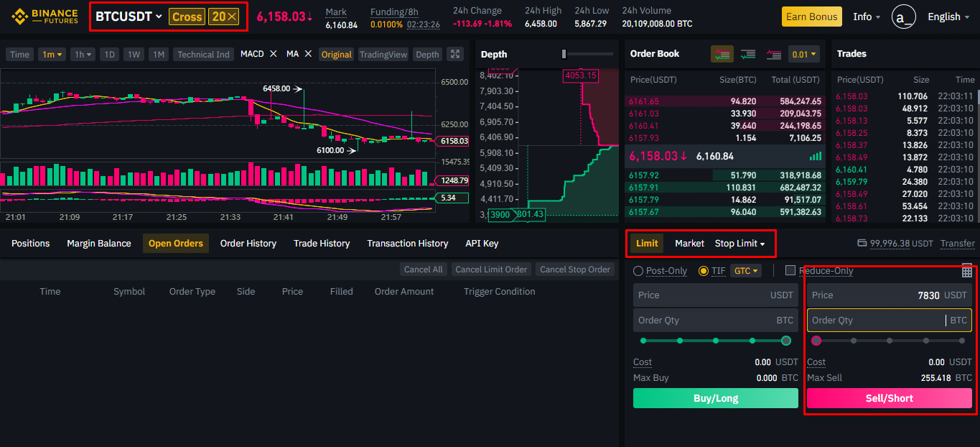Select the 1D chart interval
Viewport: 980px width, 447px height.
click(109, 54)
